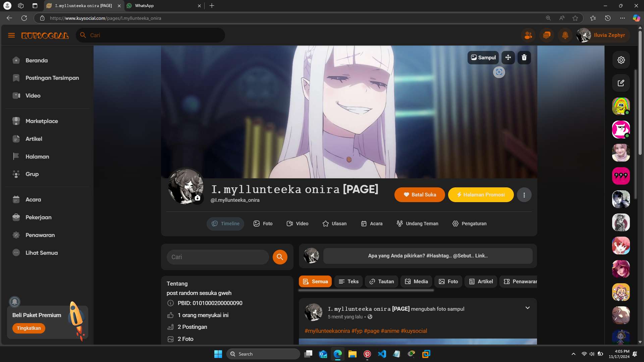Click the Halaman Promosi button
The width and height of the screenshot is (644, 362).
point(481,195)
